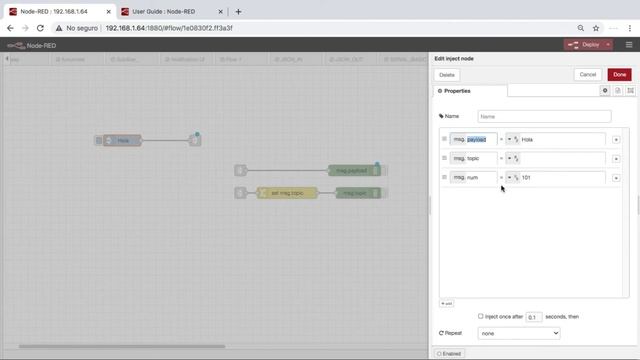The width and height of the screenshot is (640, 360).
Task: Open value type selector for msg.payload
Action: click(x=513, y=139)
